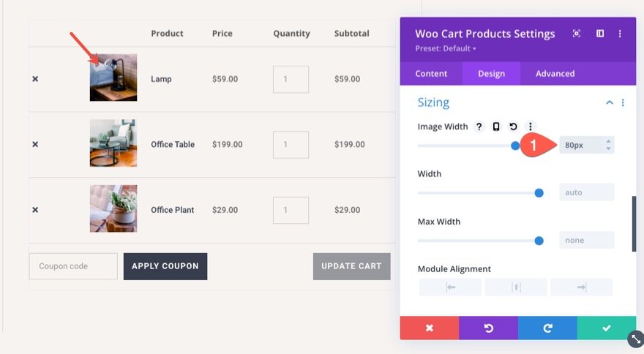
Task: Select left Module Alignment option
Action: coord(451,287)
